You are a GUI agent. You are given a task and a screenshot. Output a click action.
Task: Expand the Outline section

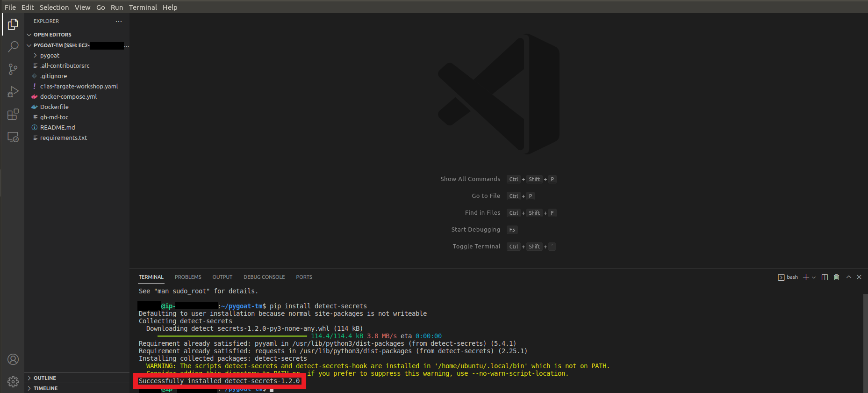(77, 378)
